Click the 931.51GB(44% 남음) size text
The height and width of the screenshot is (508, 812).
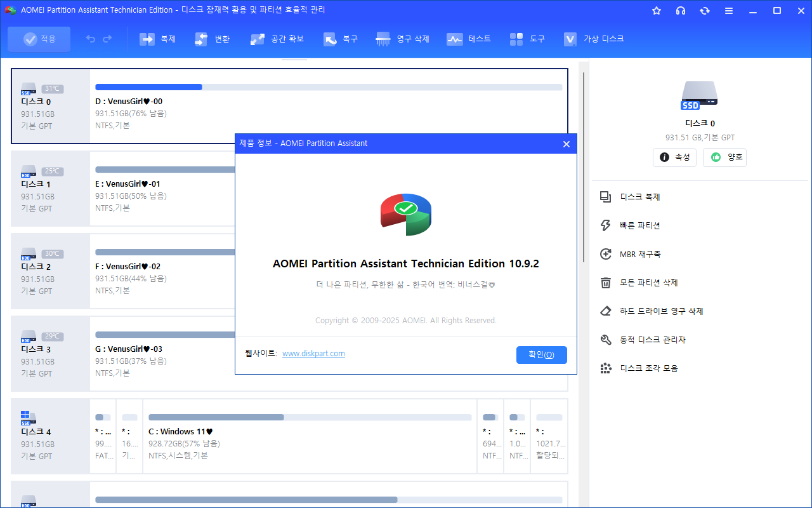point(131,279)
